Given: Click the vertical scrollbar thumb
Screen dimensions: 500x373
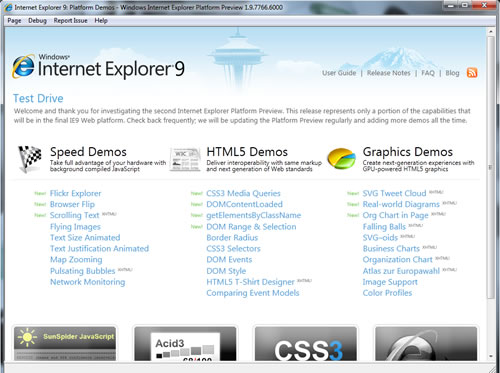Looking at the screenshot, I should pyautogui.click(x=490, y=167).
